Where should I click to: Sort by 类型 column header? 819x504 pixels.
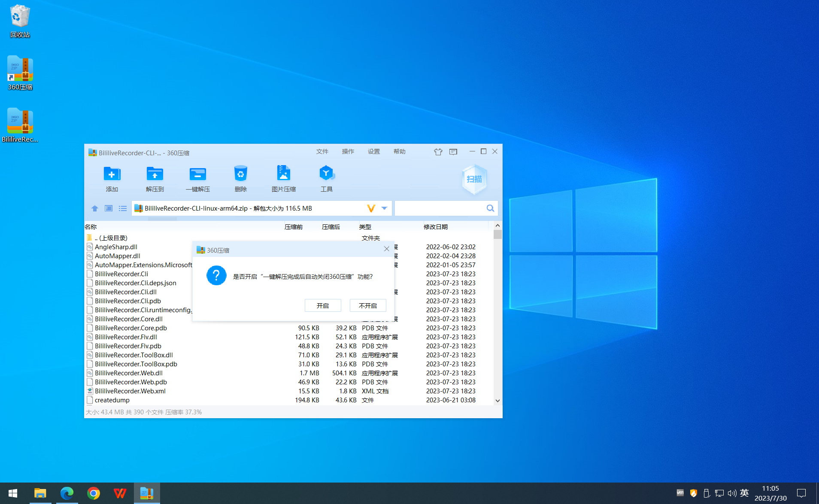tap(365, 227)
